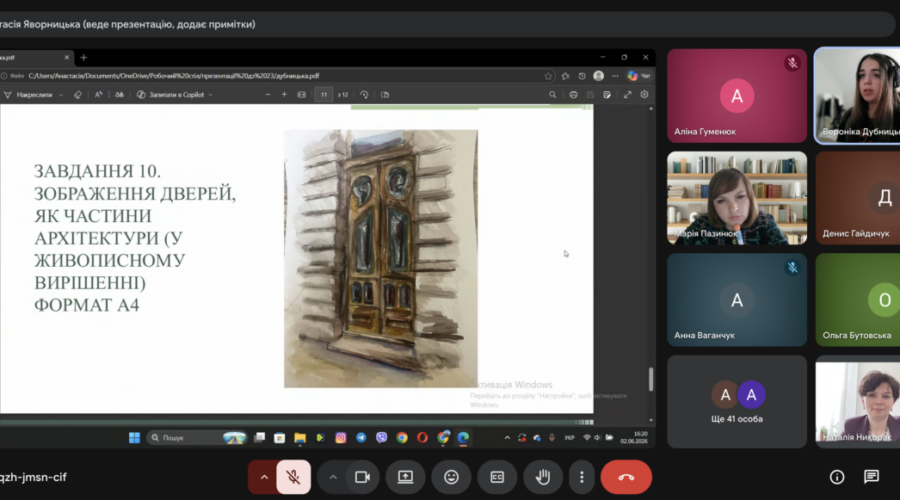Image resolution: width=900 pixels, height=500 pixels.
Task: Click the page number field showing 11
Action: (x=324, y=95)
